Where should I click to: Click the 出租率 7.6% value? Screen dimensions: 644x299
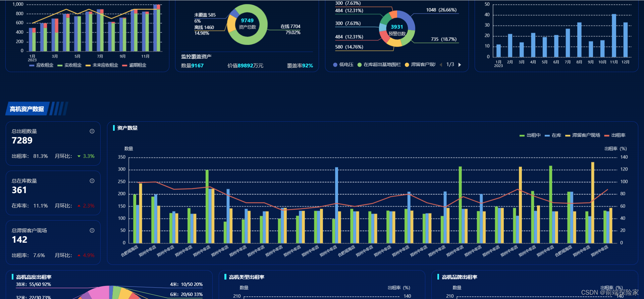click(39, 255)
